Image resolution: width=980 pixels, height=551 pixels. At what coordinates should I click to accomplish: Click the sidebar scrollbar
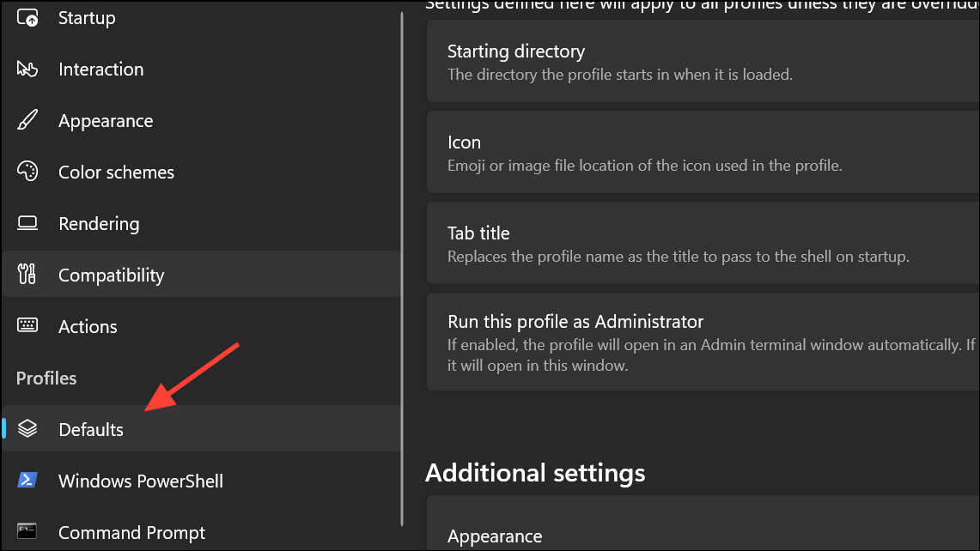point(401,257)
